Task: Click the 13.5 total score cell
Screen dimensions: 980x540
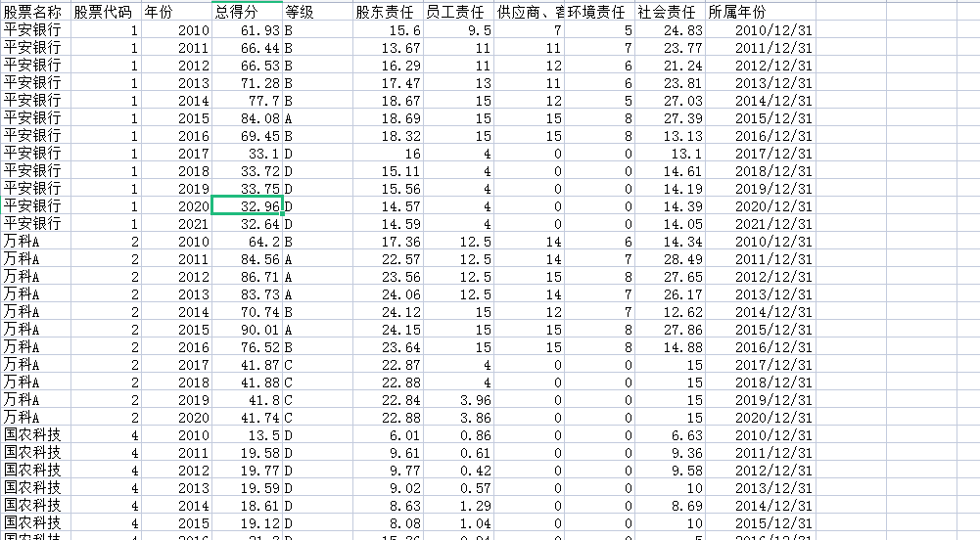Action: (247, 435)
